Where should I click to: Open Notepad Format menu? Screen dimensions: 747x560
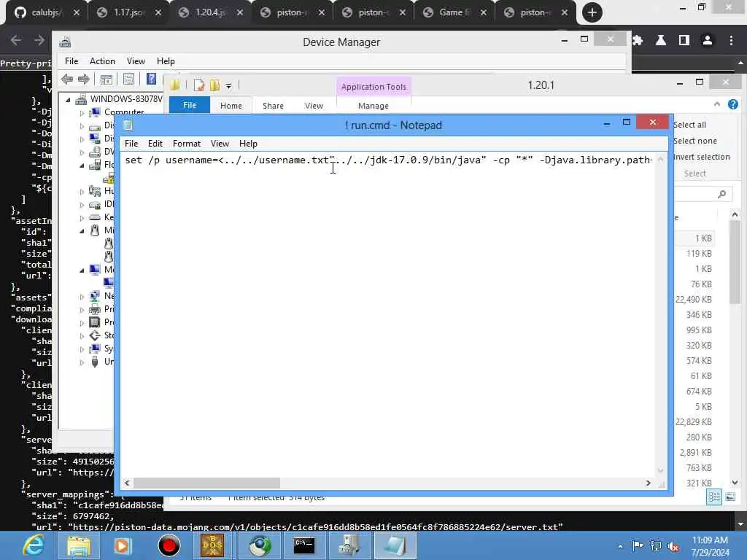point(186,144)
